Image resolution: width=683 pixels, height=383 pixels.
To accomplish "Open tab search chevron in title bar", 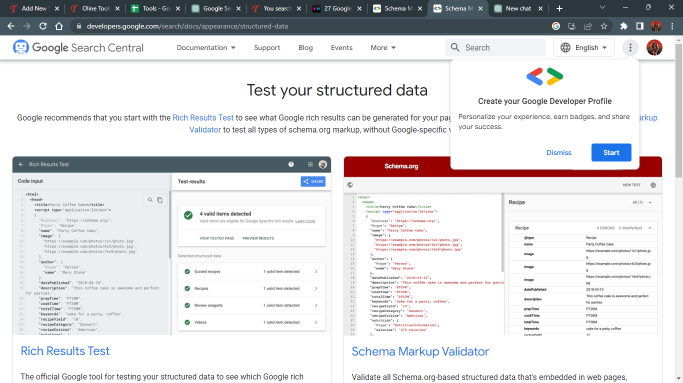I will 602,7.
